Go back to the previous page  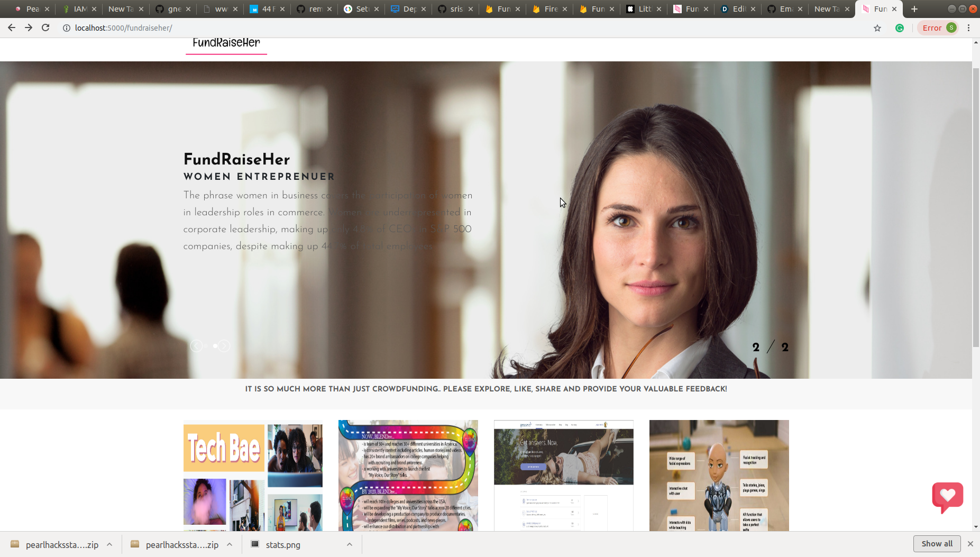pyautogui.click(x=11, y=28)
